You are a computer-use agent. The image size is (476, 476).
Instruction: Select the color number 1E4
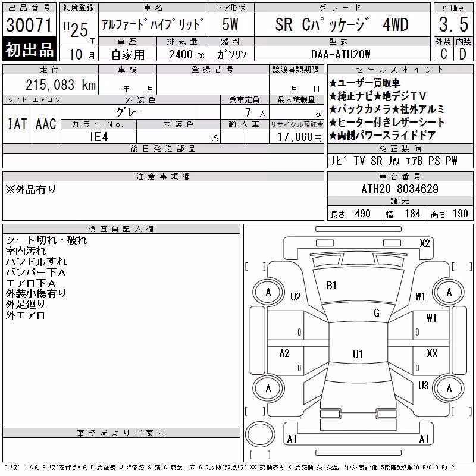coord(98,137)
